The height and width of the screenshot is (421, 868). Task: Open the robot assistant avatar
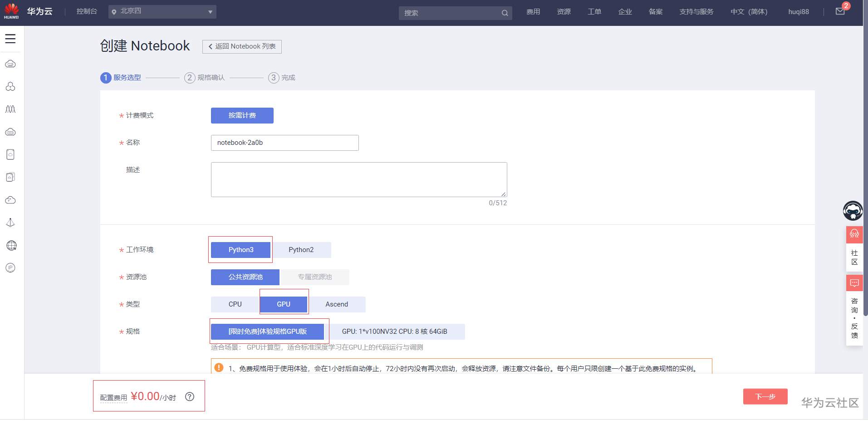[x=853, y=211]
